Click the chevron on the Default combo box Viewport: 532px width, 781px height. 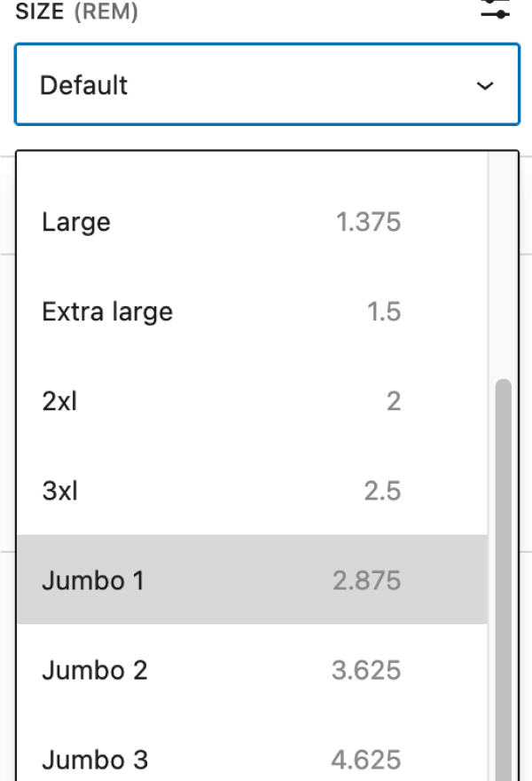click(x=484, y=85)
